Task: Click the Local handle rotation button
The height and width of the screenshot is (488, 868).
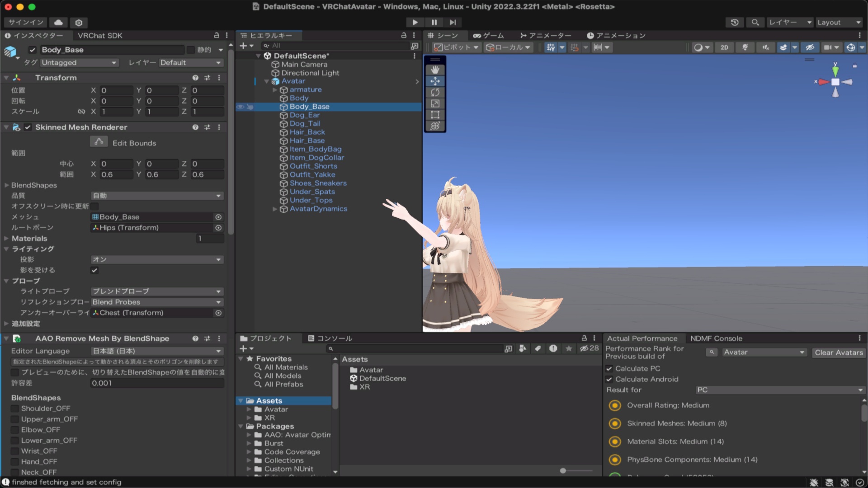Action: point(508,47)
